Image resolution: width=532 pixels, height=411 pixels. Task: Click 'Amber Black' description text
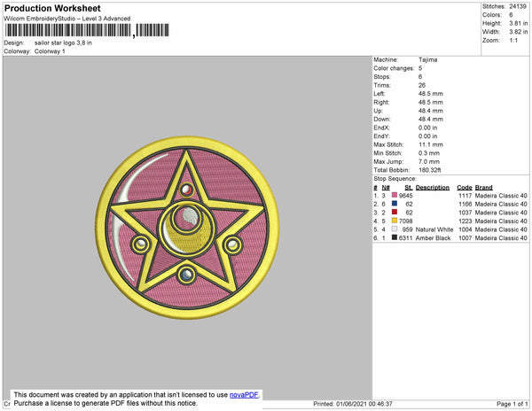click(433, 238)
